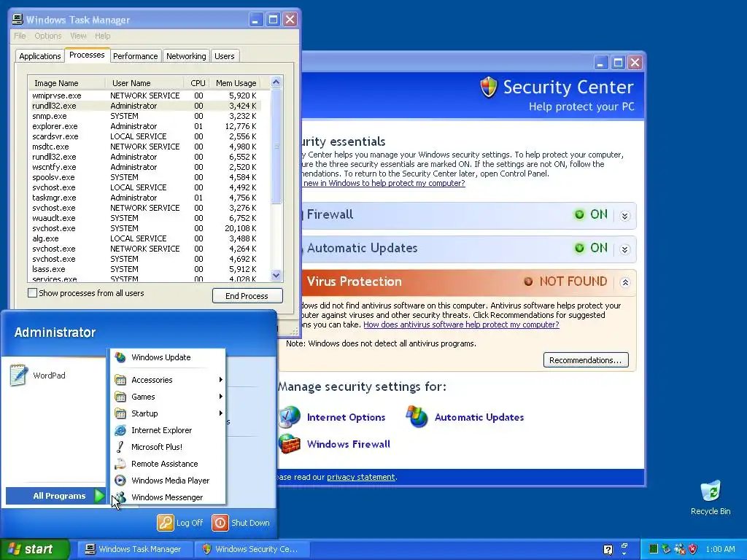Expand the Firewall section chevron
The width and height of the screenshot is (747, 560).
pos(625,216)
